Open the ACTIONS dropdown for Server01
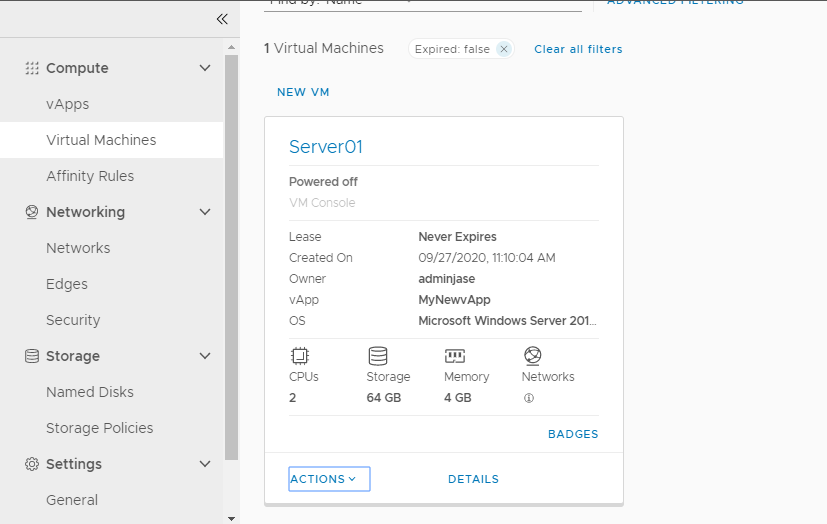Image resolution: width=827 pixels, height=524 pixels. 329,479
